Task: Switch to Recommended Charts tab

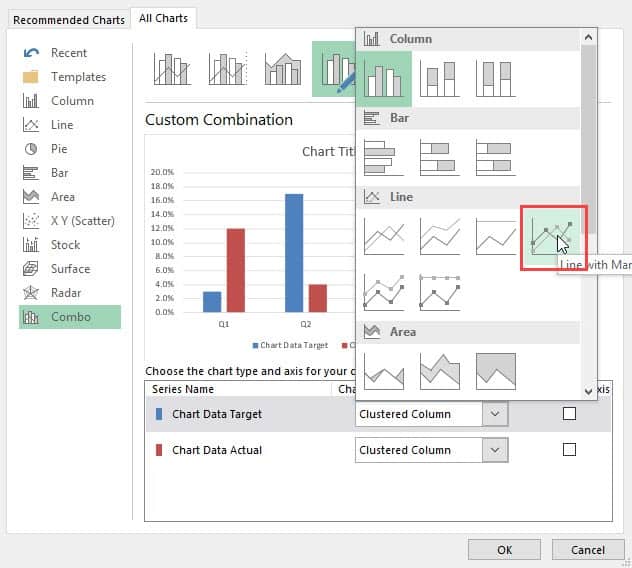Action: tap(69, 20)
